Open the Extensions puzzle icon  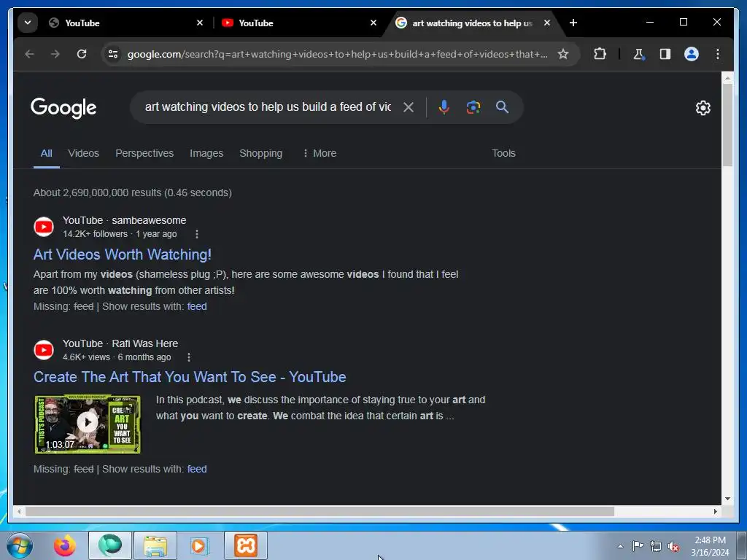click(600, 54)
